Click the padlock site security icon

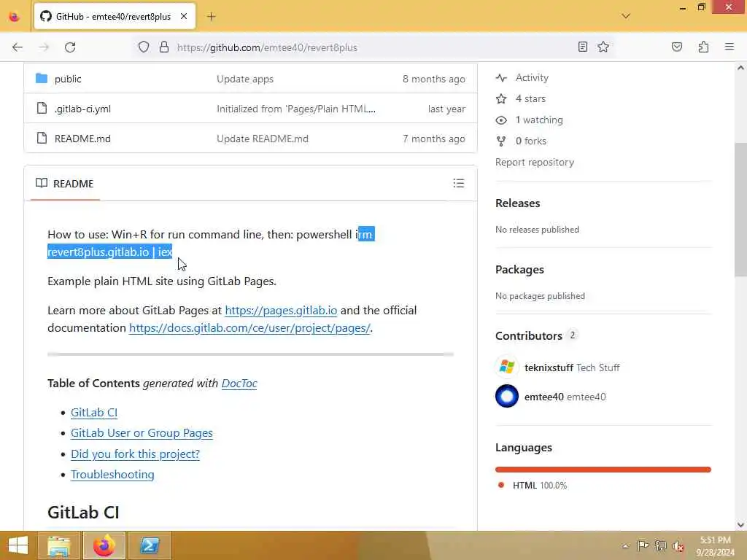(x=164, y=47)
